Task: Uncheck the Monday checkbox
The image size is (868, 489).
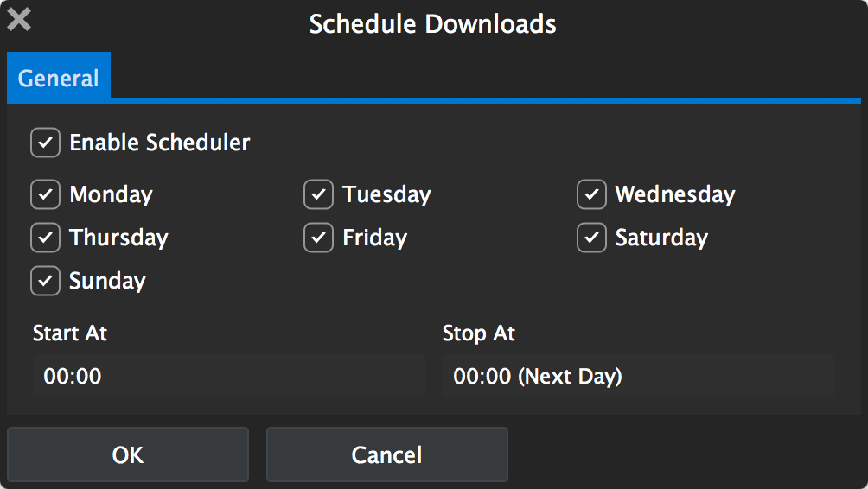Action: tap(45, 194)
